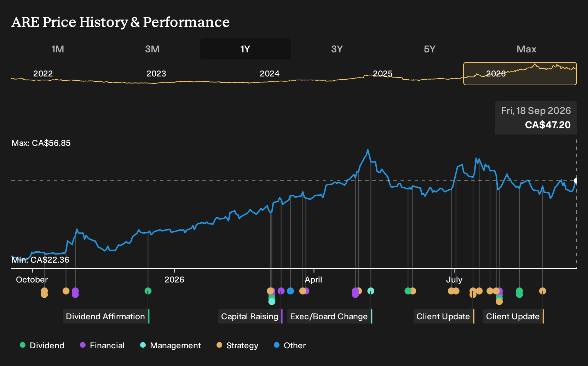The height and width of the screenshot is (366, 588).
Task: Click teal dot at bottom of March stack
Action: point(272,302)
